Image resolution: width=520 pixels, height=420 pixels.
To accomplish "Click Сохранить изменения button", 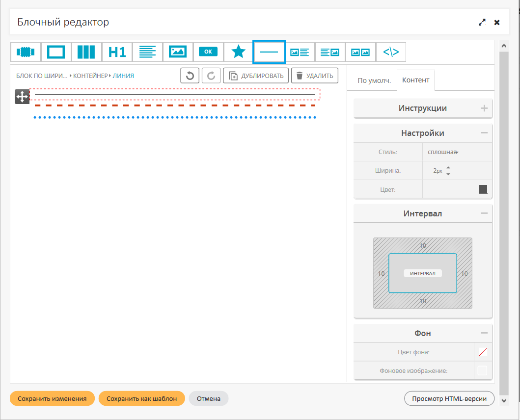I will [x=52, y=398].
